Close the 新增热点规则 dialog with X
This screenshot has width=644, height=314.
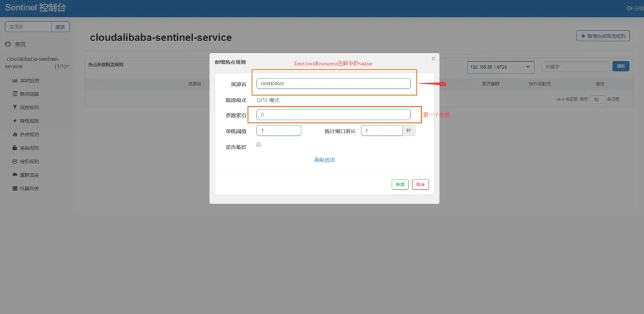pos(433,59)
